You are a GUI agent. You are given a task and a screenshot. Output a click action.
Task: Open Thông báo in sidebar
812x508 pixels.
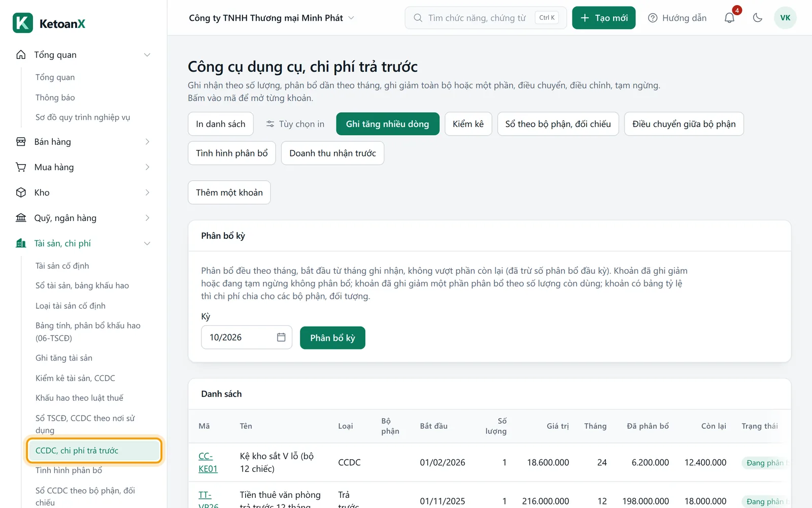[x=55, y=98]
